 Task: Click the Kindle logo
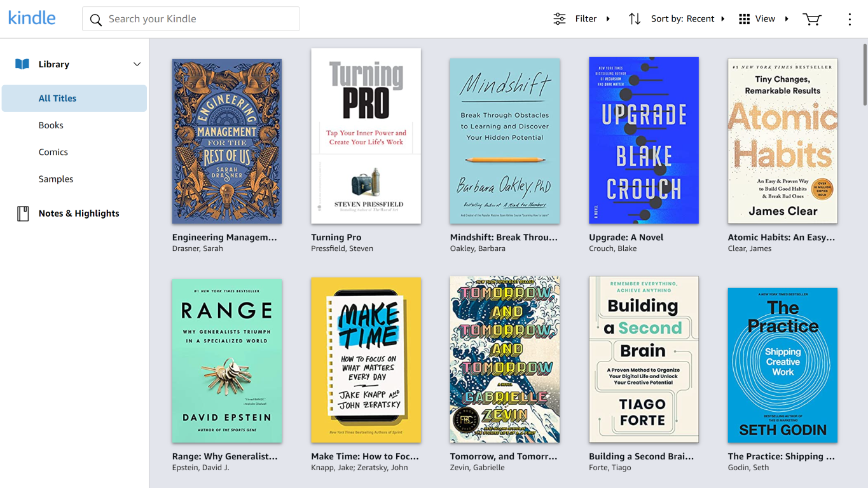(31, 18)
